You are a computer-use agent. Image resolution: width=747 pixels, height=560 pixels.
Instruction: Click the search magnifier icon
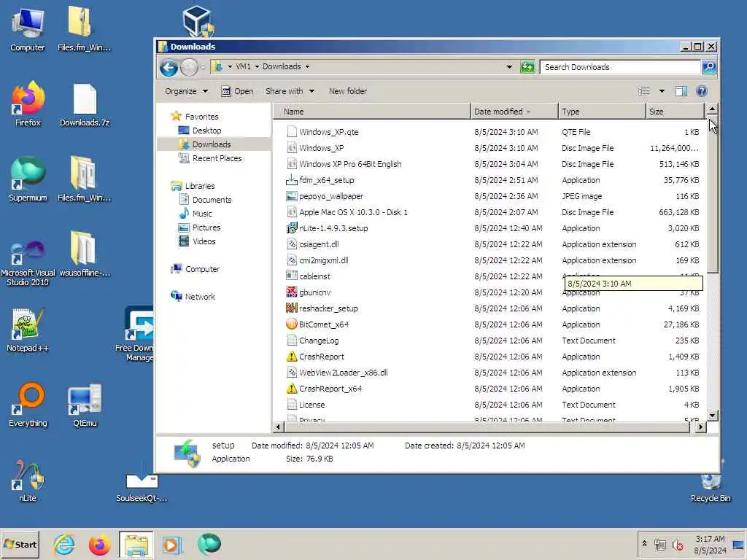[x=709, y=66]
